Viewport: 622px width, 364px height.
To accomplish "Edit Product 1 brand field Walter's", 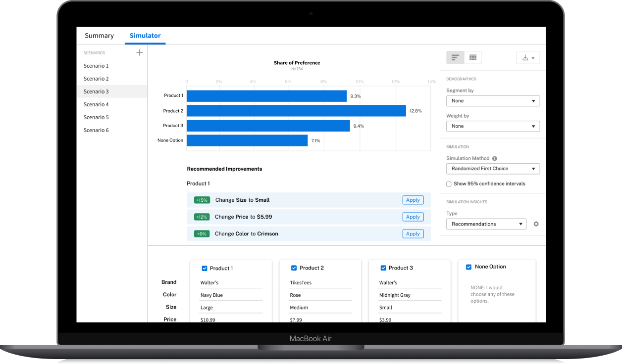I will (x=231, y=283).
